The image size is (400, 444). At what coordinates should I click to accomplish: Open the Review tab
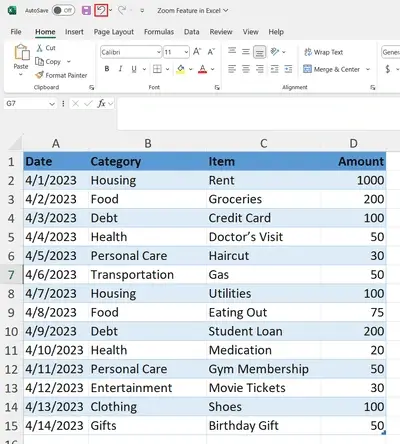pos(221,32)
